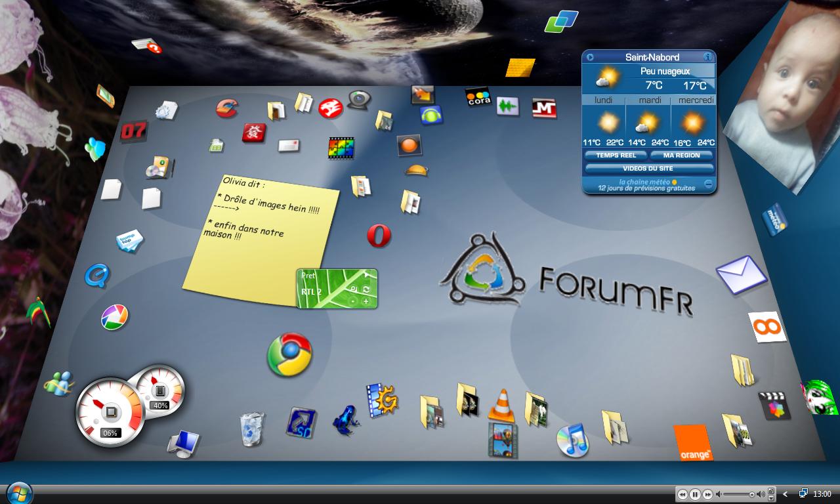Screen dimensions: 840x504
Task: Open the green headphones icon
Action: (431, 115)
